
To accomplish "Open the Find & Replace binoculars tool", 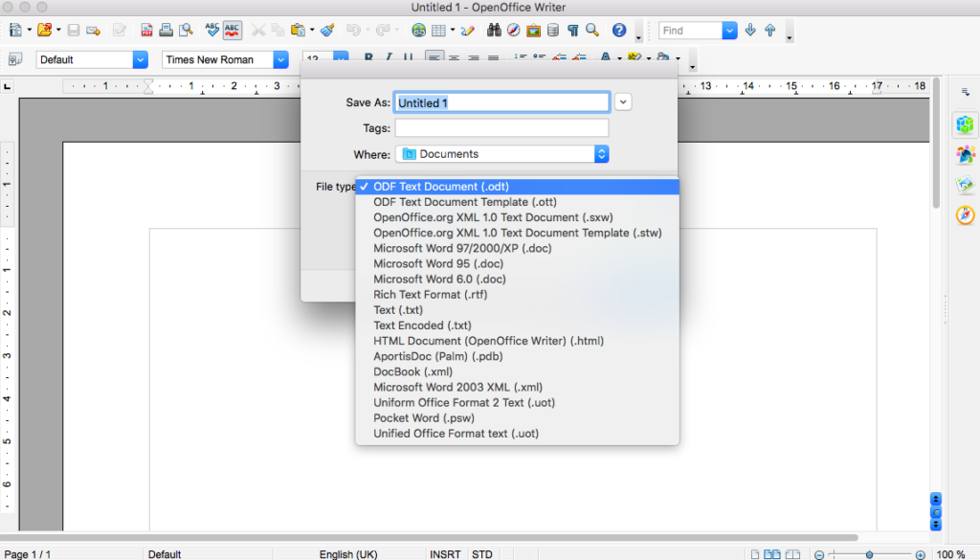I will click(494, 31).
